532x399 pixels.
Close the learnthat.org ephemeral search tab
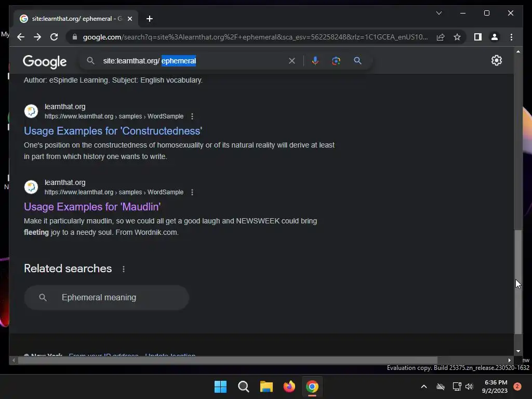(130, 19)
